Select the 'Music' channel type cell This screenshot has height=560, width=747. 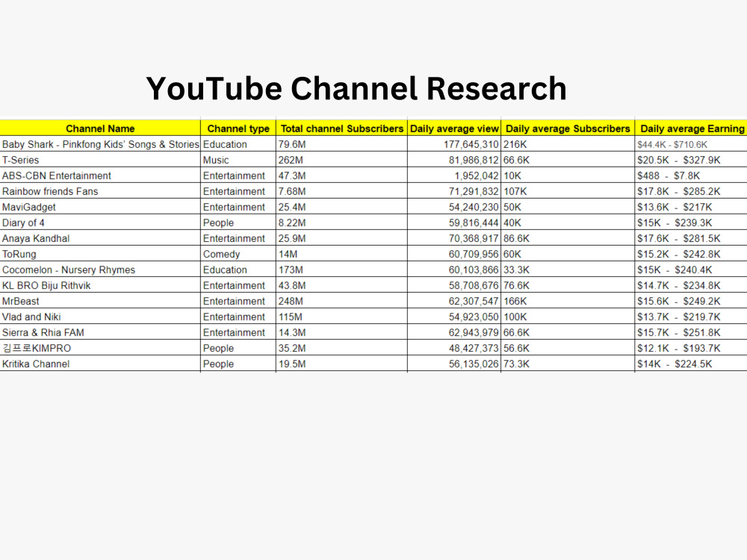point(238,160)
